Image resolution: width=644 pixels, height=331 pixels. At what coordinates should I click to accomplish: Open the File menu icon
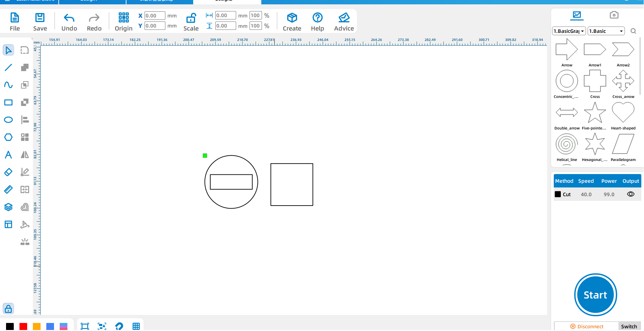point(15,17)
